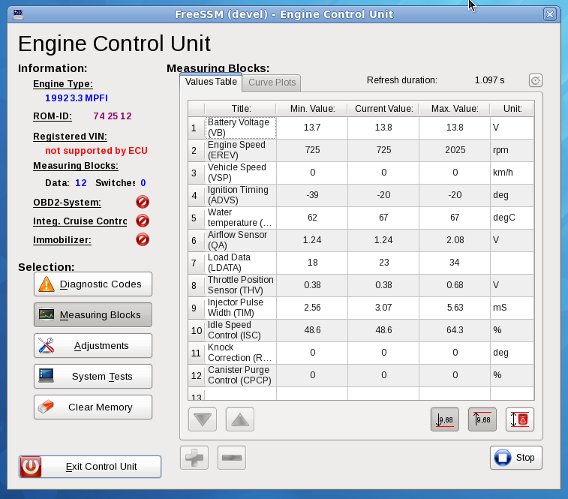Select the Idle Speed Control (ISC) title

(241, 330)
